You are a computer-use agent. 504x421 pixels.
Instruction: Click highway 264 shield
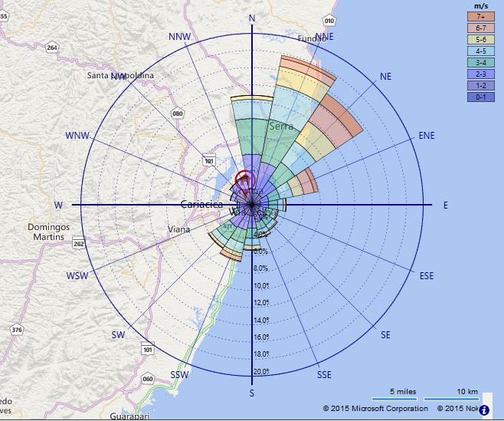(x=52, y=48)
